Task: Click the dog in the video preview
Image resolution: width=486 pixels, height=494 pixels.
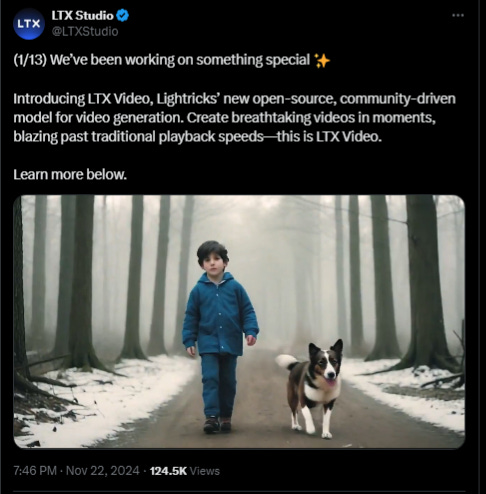Action: (x=312, y=388)
